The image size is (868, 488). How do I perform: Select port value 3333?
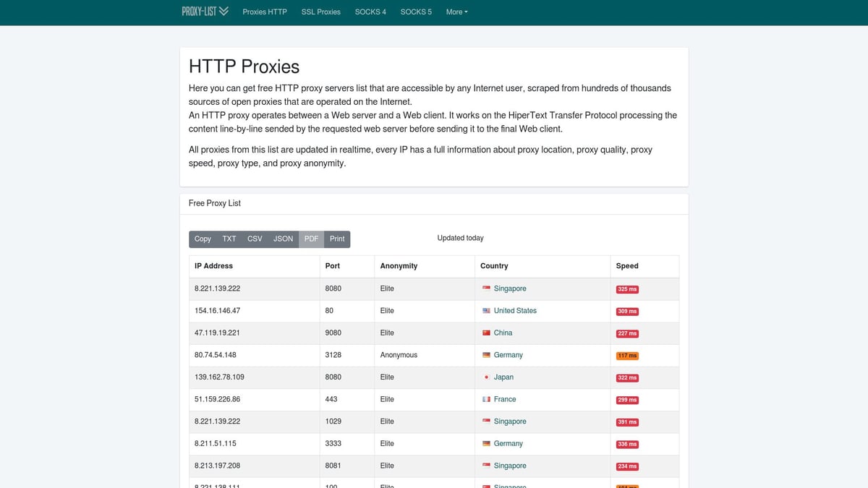click(x=333, y=444)
